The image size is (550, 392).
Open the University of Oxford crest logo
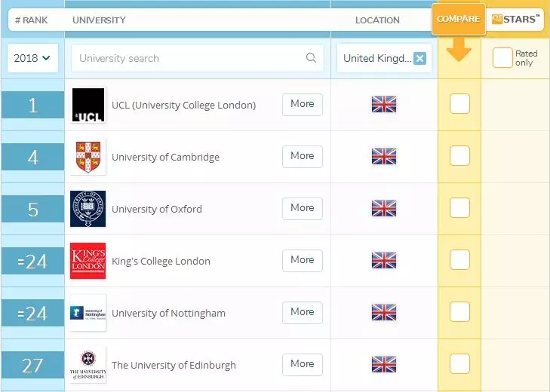(88, 209)
